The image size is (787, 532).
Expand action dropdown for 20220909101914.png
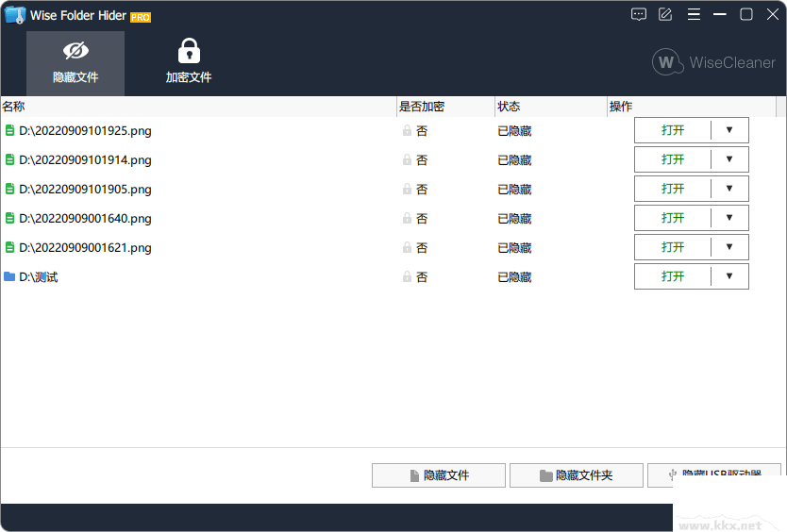click(x=729, y=159)
